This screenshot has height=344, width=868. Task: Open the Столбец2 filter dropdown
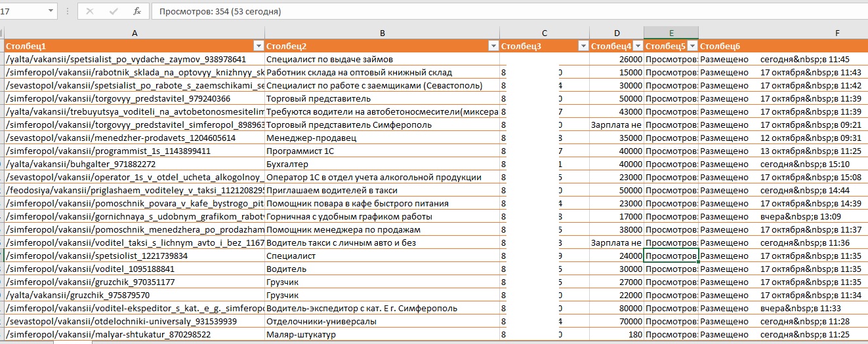493,46
